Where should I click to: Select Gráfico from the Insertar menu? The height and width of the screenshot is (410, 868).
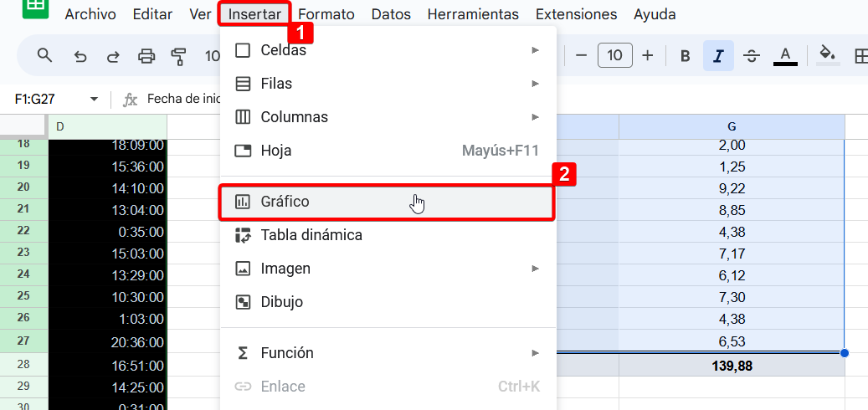pos(386,202)
